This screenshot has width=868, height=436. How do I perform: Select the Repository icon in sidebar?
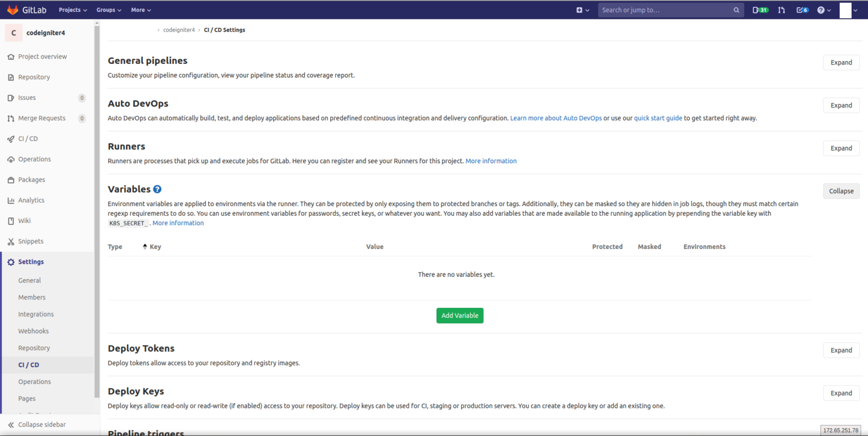[10, 77]
